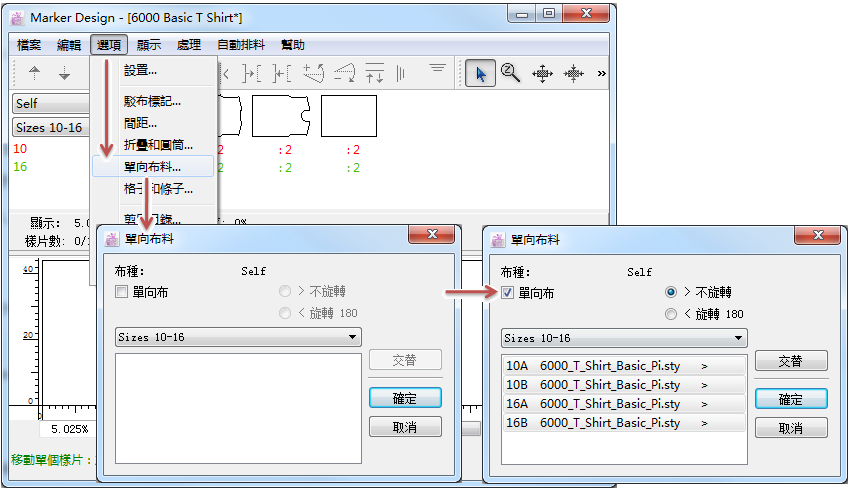
Task: Uncheck 單向布 checkbox in right dialog
Action: [x=508, y=293]
